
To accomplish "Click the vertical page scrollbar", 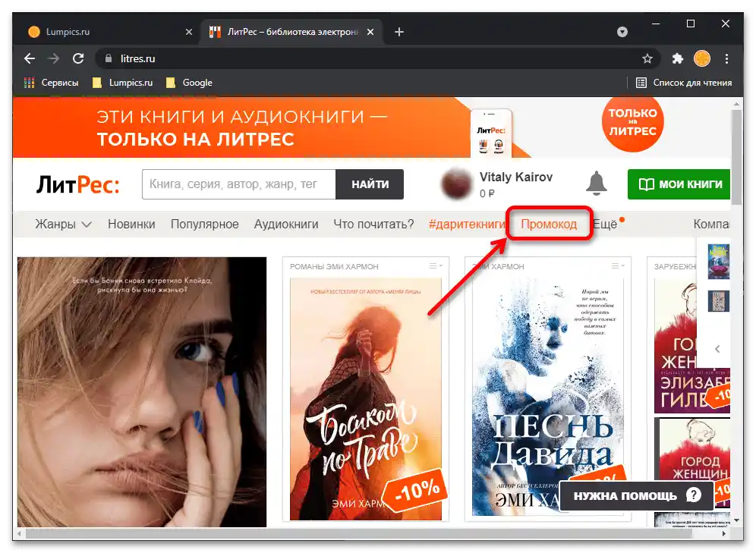I will click(736, 158).
